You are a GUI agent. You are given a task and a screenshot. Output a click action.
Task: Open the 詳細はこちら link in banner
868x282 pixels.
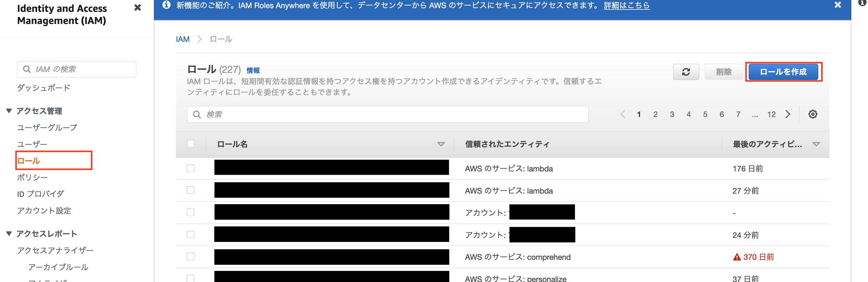626,5
